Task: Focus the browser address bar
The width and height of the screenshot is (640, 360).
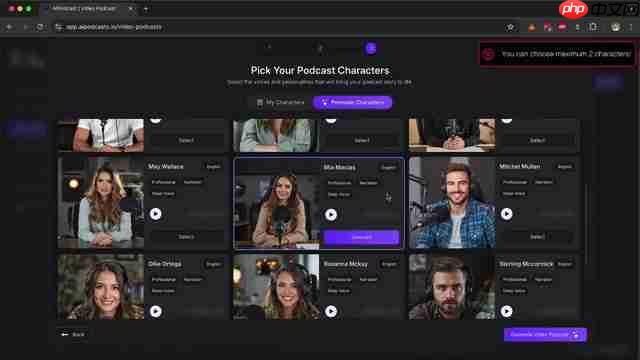Action: point(282,27)
